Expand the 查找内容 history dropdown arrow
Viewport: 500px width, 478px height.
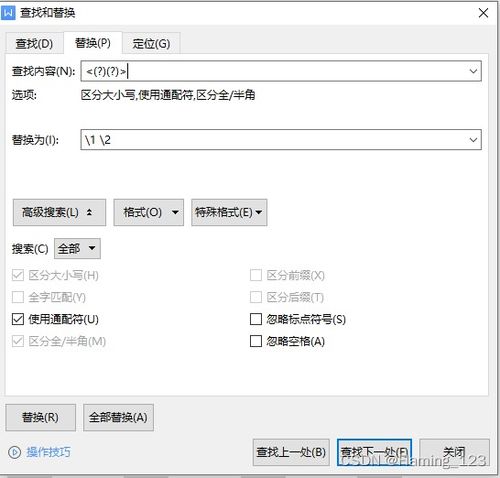tap(473, 71)
